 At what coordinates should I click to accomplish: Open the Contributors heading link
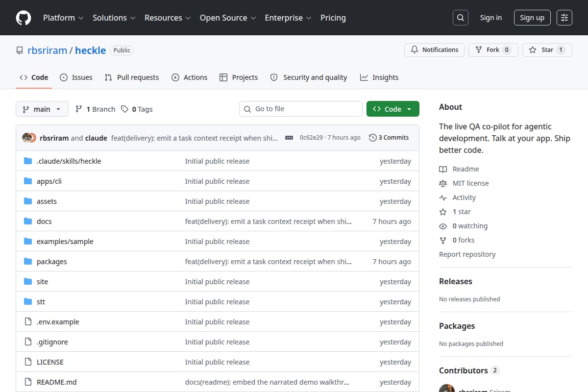[x=469, y=370]
